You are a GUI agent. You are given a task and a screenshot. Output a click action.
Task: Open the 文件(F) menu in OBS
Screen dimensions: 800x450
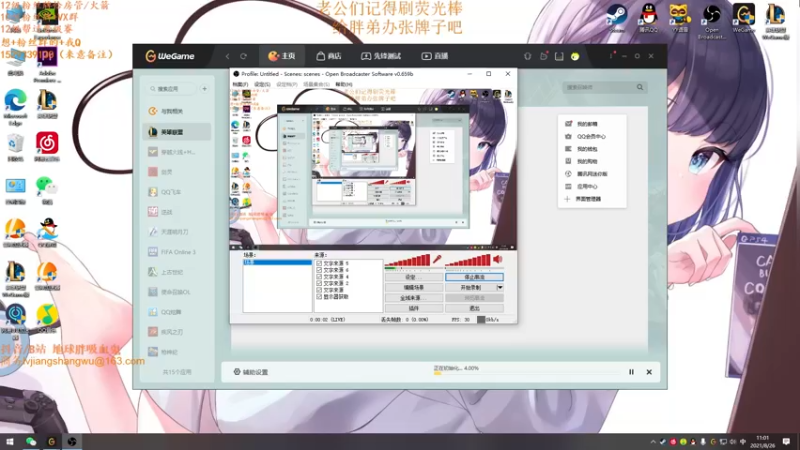(240, 84)
